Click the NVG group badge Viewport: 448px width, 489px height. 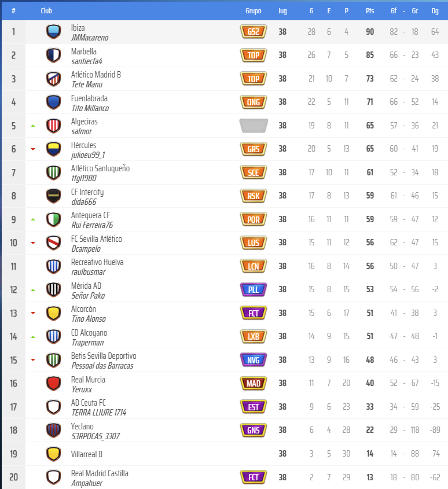point(253,360)
